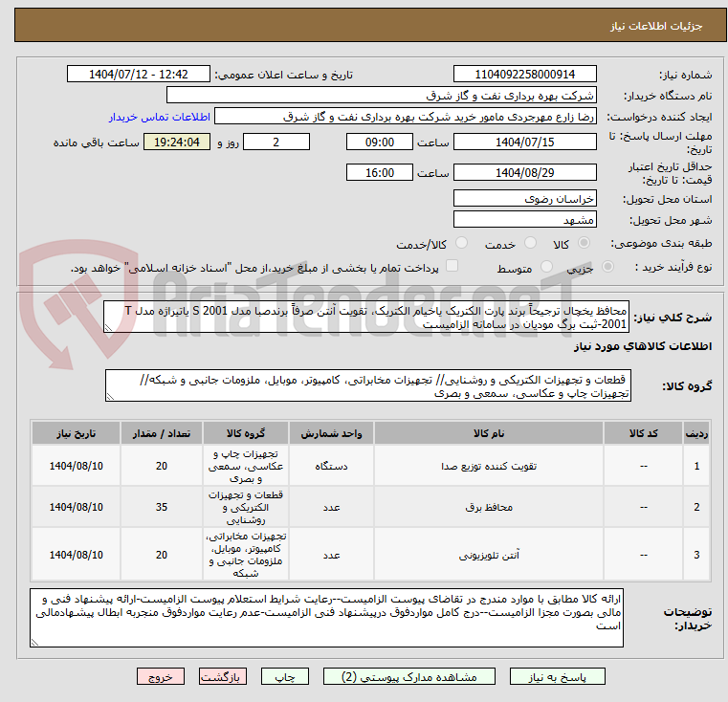This screenshot has width=728, height=702.
Task: Select the کالا radio button
Action: [x=585, y=243]
